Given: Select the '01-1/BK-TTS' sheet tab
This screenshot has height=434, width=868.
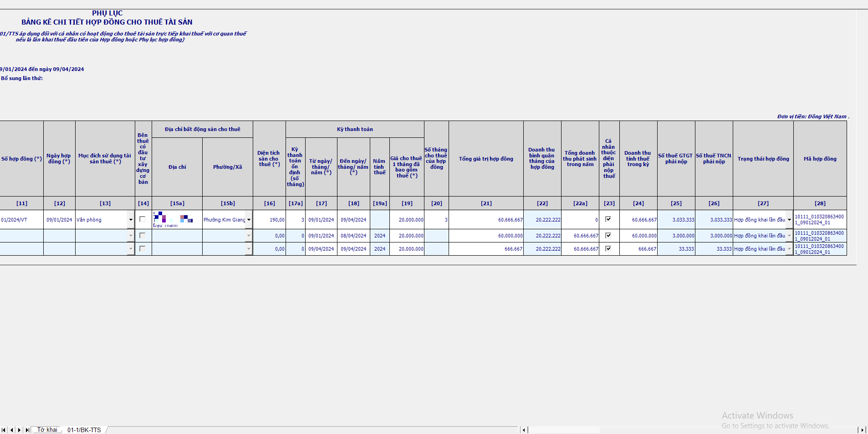Looking at the screenshot, I should [84, 430].
